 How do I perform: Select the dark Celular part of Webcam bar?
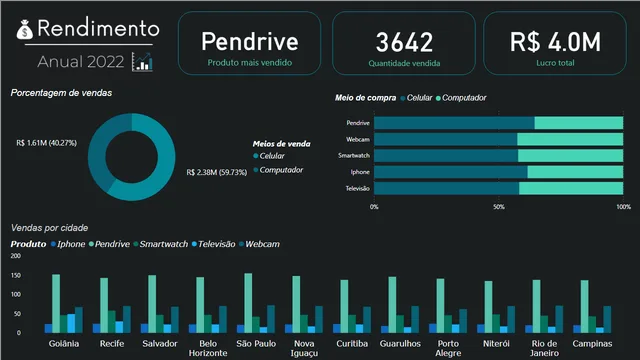coord(446,139)
